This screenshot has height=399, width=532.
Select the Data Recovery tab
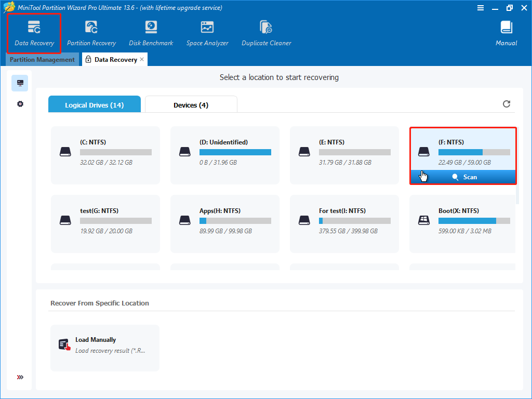115,60
